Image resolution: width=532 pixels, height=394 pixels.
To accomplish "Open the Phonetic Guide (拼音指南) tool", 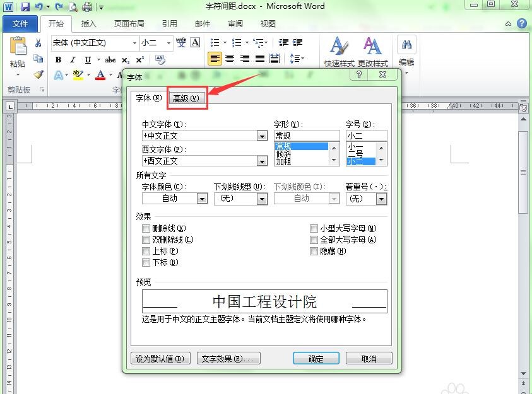I will coord(182,43).
